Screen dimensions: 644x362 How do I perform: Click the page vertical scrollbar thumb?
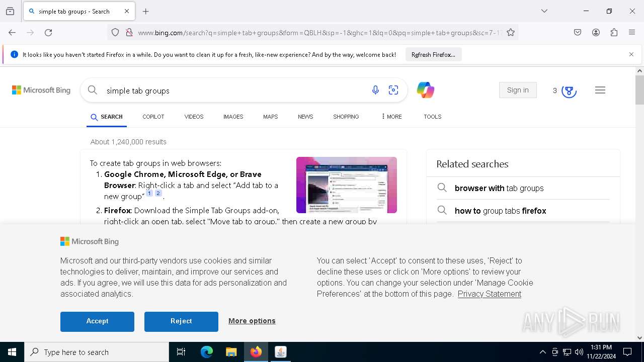[639, 89]
